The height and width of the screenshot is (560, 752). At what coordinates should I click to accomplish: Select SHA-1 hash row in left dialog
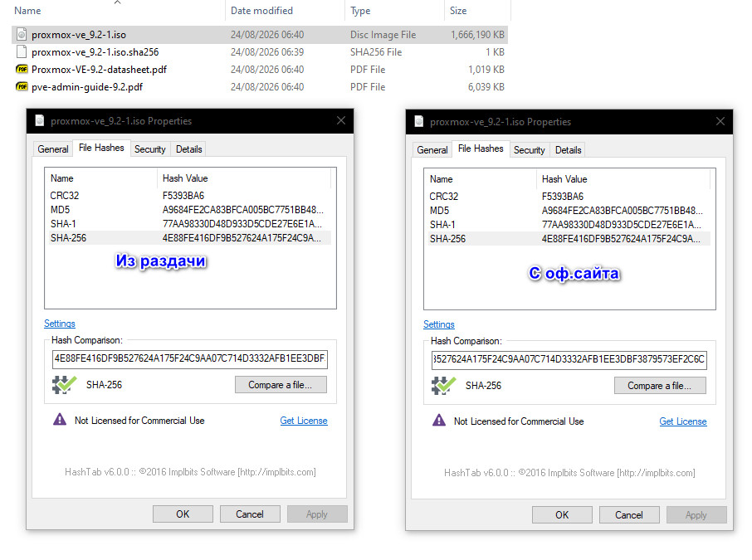[190, 223]
